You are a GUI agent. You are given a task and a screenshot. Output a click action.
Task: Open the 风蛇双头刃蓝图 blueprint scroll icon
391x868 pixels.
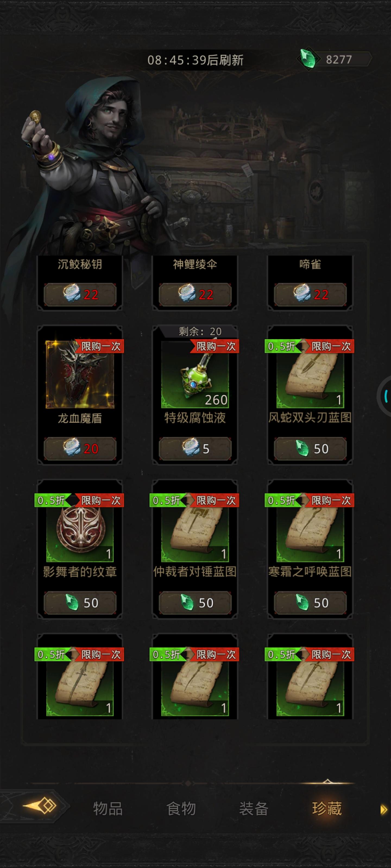coord(310,374)
